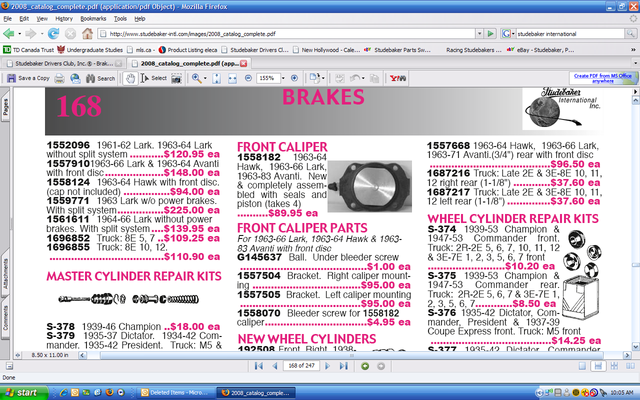Switch to Deleted Items Microsoft taskbar window
Screen dimensions: 640x400
[175, 393]
